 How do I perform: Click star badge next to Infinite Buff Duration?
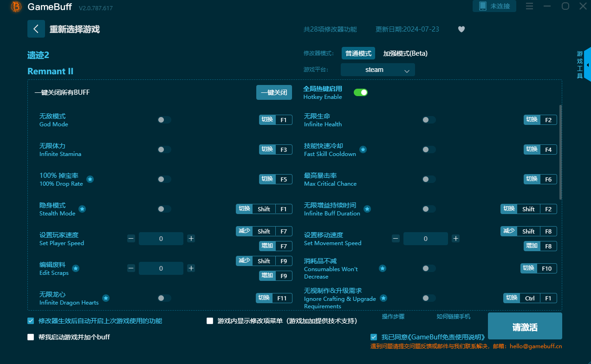367,209
